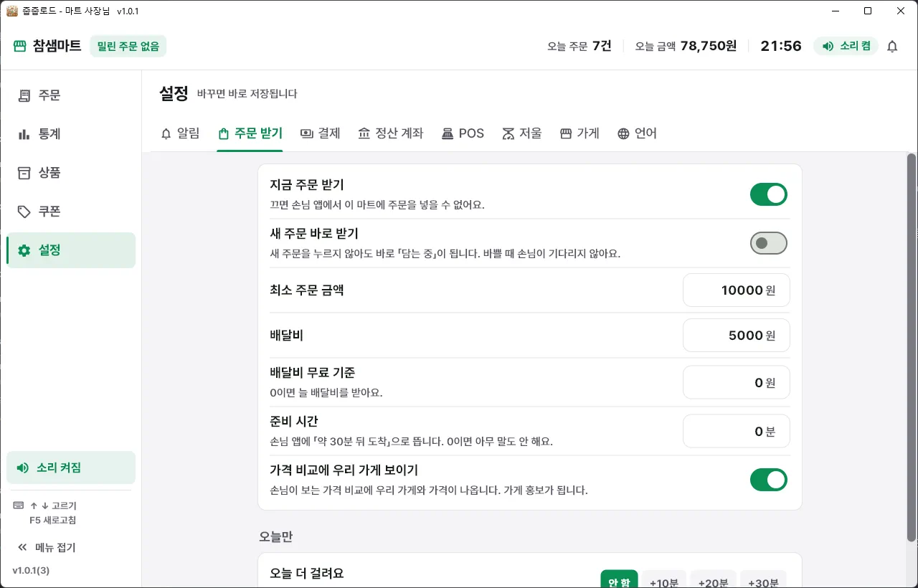
Task: Choose the +20분 delay option
Action: 714,579
